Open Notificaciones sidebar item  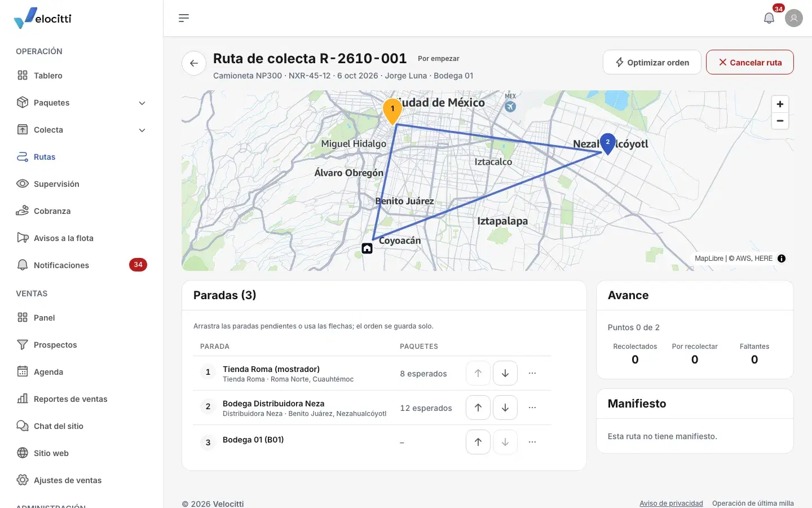(82, 265)
